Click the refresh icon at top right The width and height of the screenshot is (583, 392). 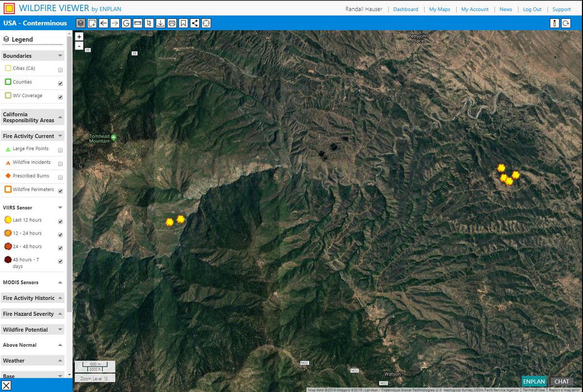(x=566, y=23)
